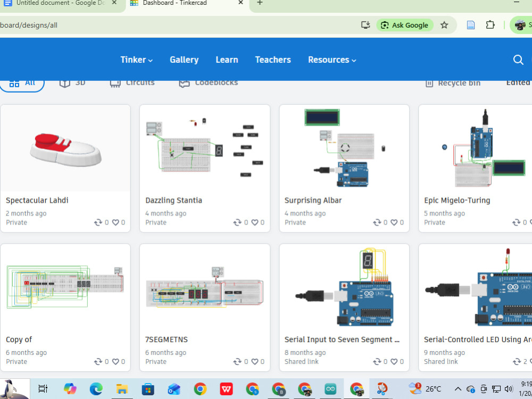Viewport: 532px width, 399px height.
Task: Click remix icon on Spectacular Lahdi card
Action: click(x=98, y=222)
